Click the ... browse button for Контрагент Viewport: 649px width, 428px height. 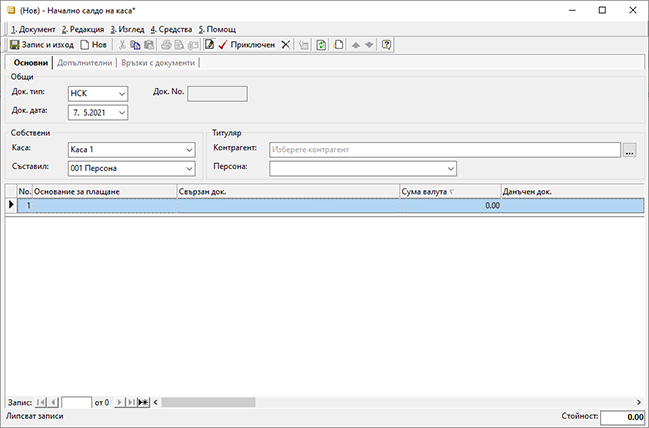[630, 150]
